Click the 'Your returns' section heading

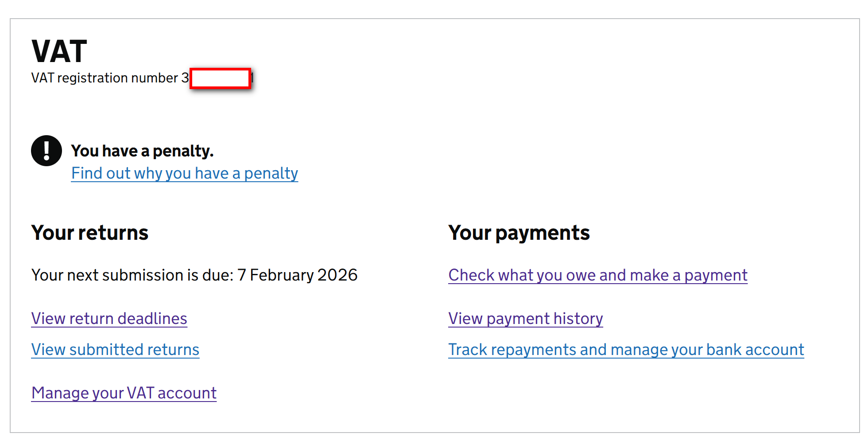pos(90,233)
